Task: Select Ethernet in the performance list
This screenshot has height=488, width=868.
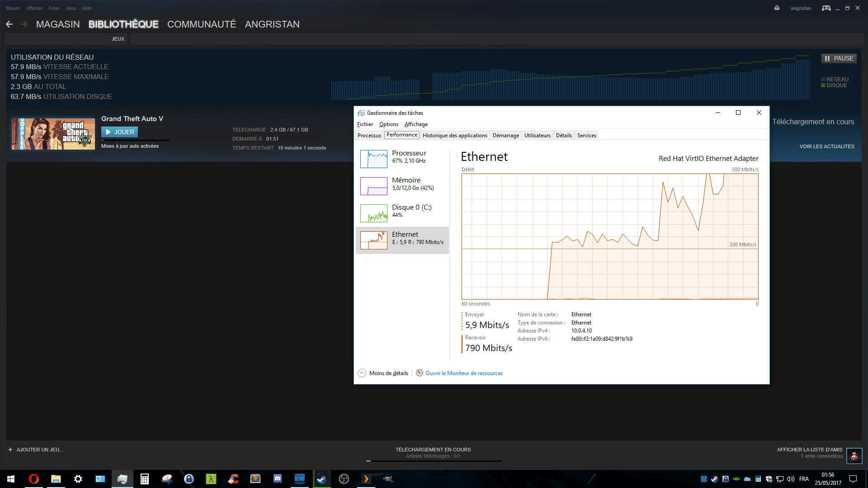Action: tap(402, 240)
